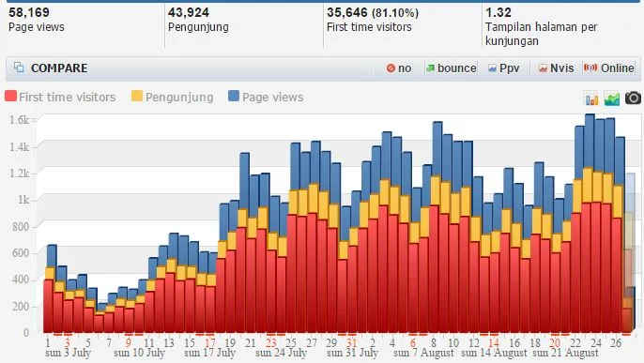
Task: Click the 58,169 Page views value
Action: tap(29, 13)
